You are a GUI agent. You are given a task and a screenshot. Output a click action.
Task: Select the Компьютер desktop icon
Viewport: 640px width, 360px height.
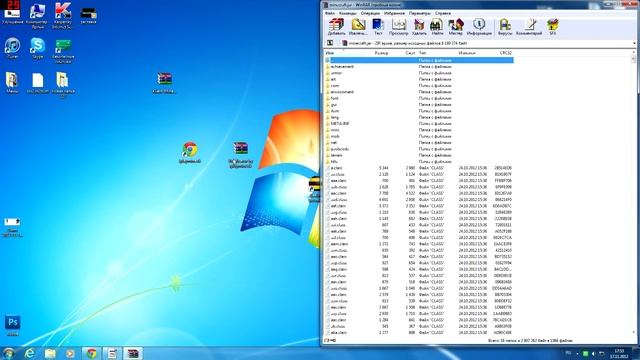pos(37,16)
